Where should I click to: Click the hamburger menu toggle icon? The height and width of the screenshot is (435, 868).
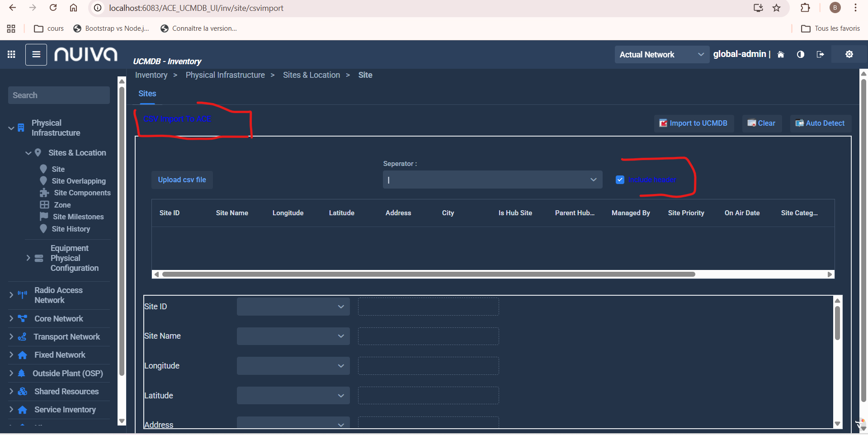pos(36,55)
